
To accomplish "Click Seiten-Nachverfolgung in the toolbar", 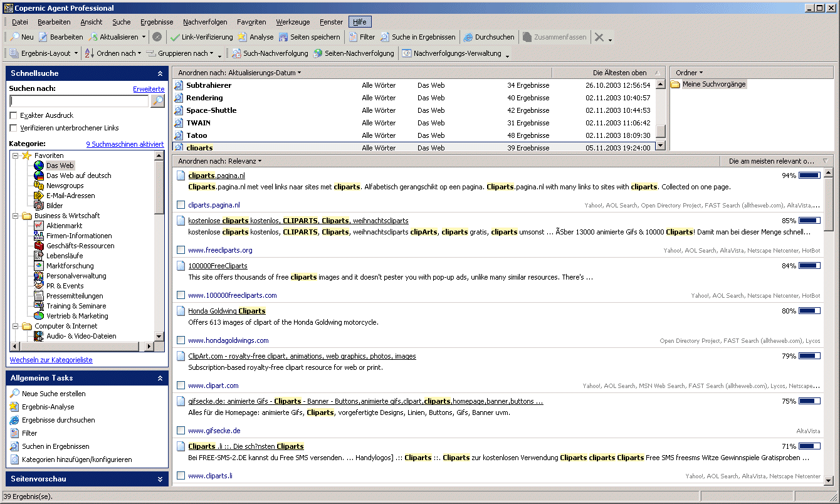I will point(354,53).
